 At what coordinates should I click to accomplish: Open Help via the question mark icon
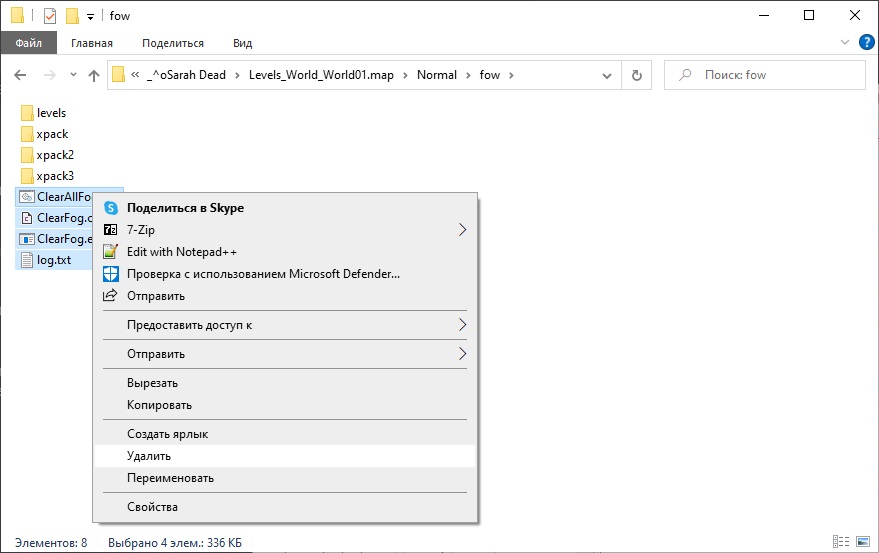(x=866, y=43)
